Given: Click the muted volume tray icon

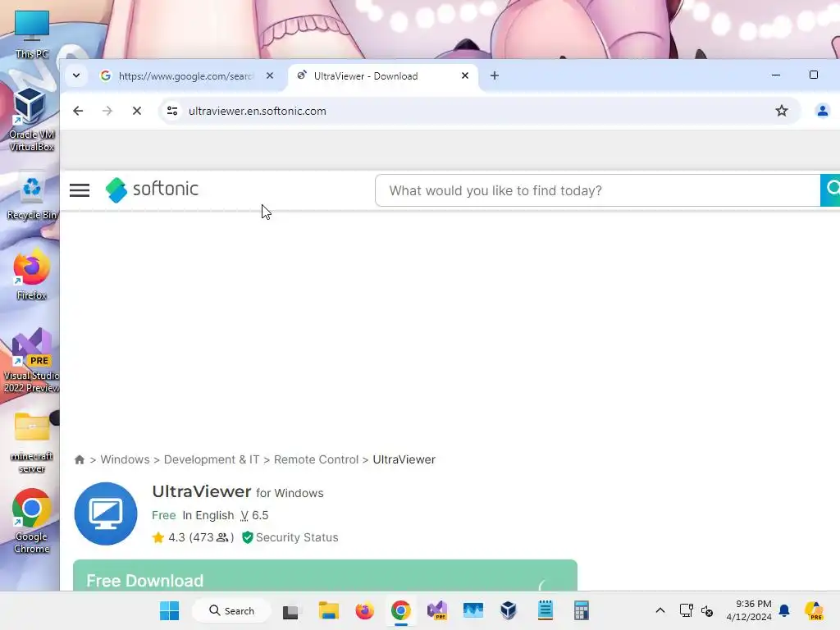Looking at the screenshot, I should click(x=707, y=610).
